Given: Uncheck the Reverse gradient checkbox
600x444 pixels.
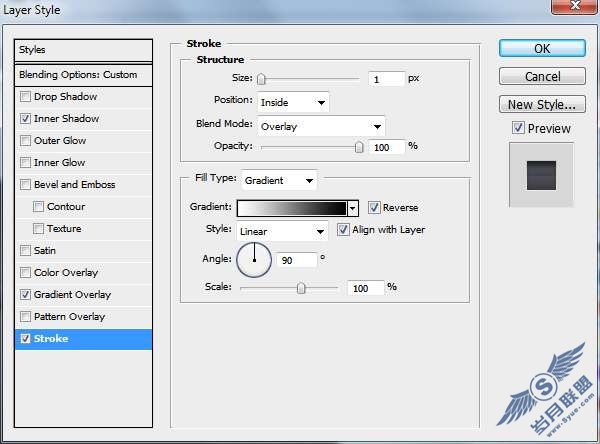Looking at the screenshot, I should click(374, 207).
